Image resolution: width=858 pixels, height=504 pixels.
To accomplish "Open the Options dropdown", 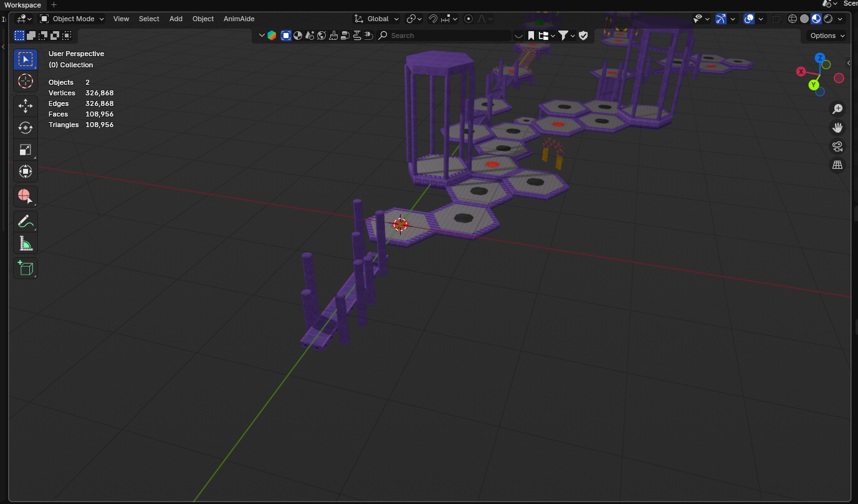I will (x=827, y=36).
